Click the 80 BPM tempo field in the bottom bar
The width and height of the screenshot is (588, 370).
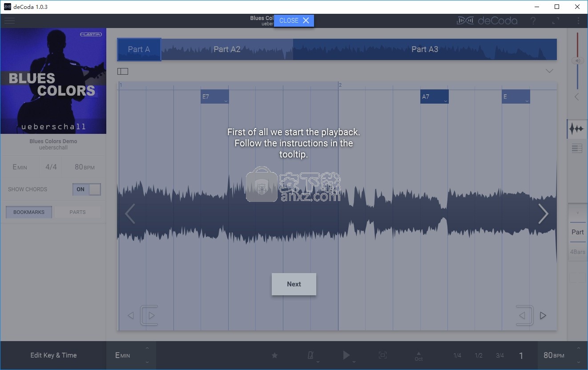click(554, 355)
